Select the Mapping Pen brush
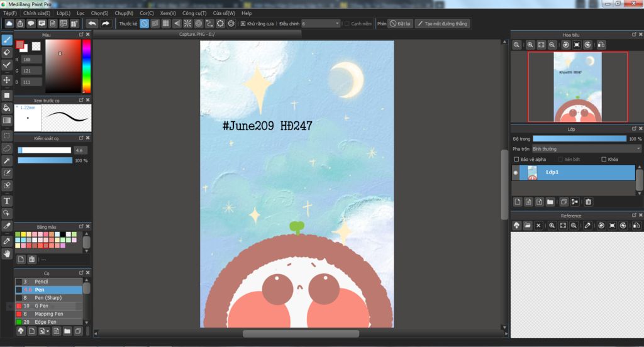 click(49, 314)
